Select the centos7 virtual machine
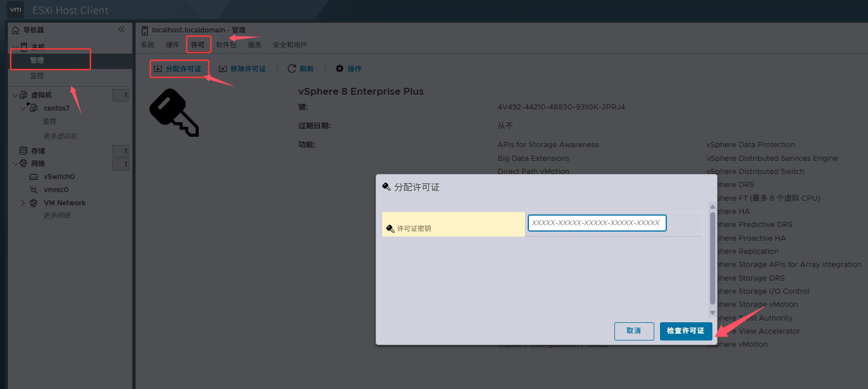The image size is (868, 389). 56,108
